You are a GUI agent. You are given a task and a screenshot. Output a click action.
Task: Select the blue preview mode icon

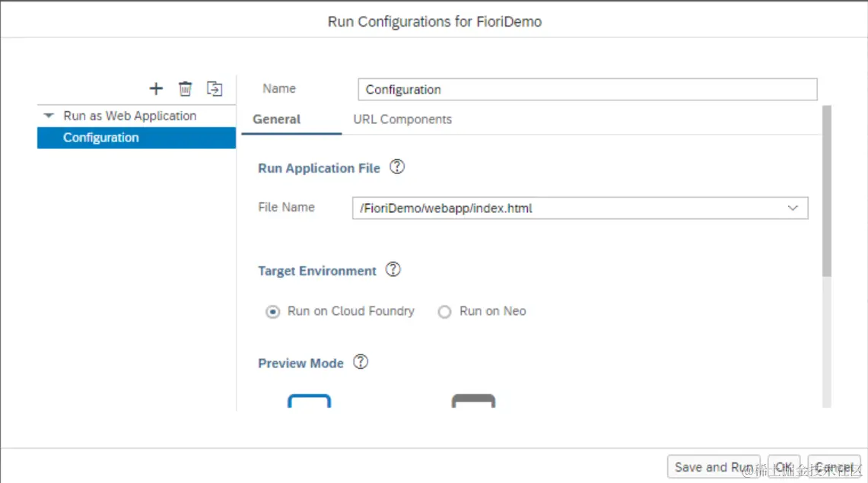[x=309, y=402]
